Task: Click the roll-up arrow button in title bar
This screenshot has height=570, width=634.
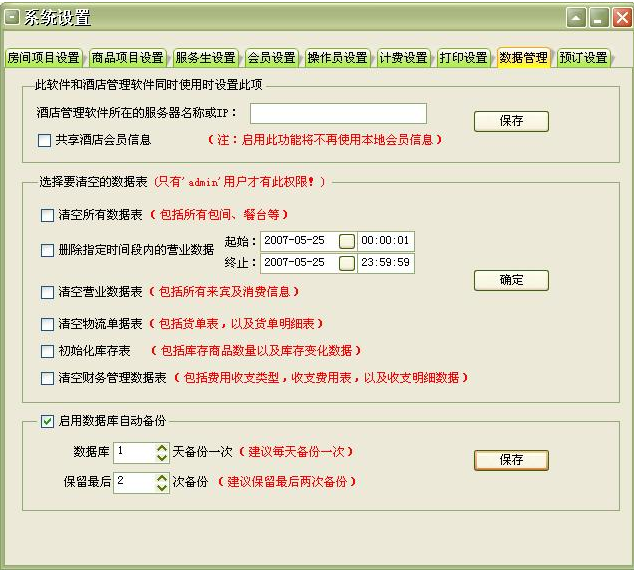Action: click(576, 18)
